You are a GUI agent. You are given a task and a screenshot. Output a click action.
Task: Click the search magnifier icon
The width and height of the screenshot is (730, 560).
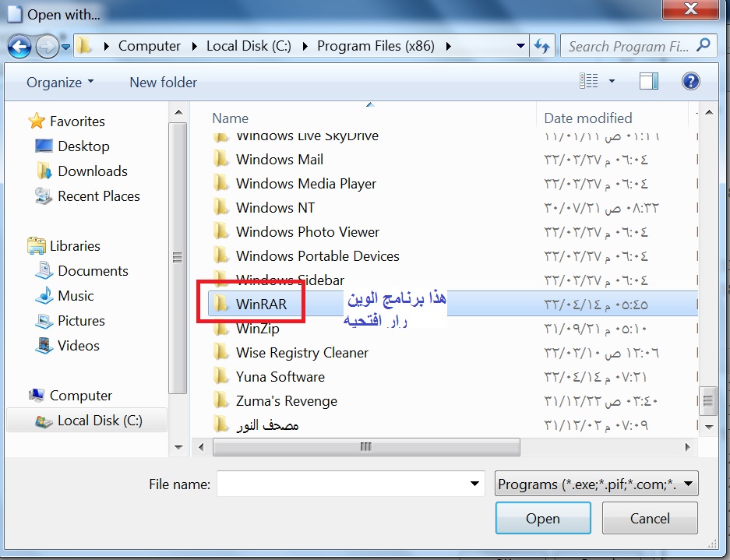tap(704, 46)
